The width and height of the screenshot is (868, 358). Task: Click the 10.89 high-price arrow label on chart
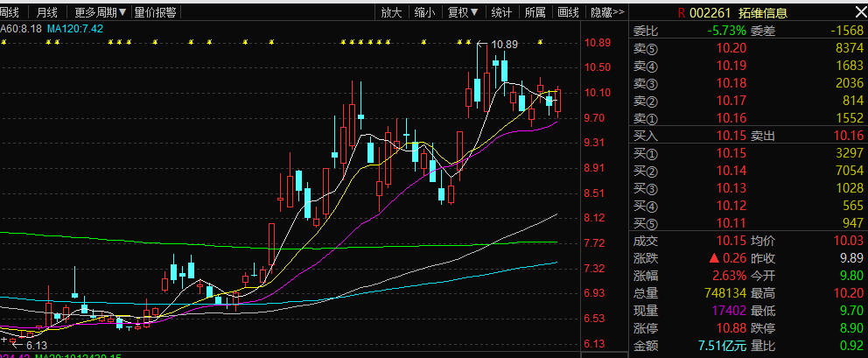coord(498,45)
